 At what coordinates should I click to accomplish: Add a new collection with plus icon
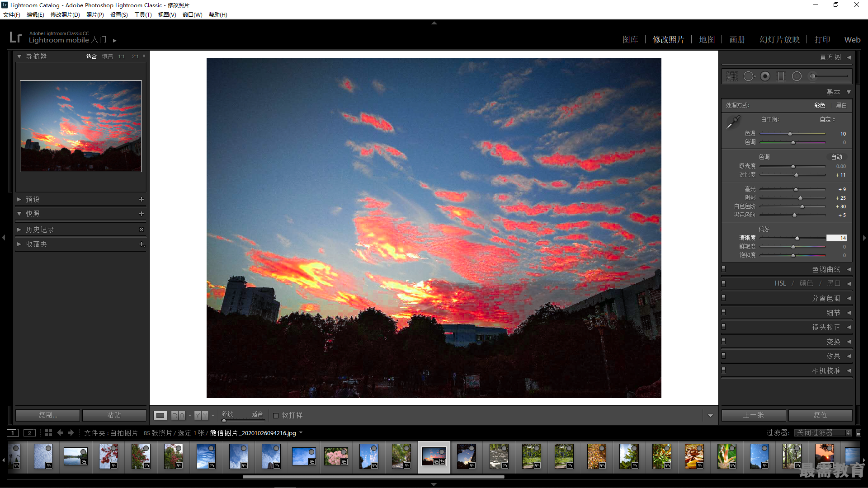click(x=142, y=244)
